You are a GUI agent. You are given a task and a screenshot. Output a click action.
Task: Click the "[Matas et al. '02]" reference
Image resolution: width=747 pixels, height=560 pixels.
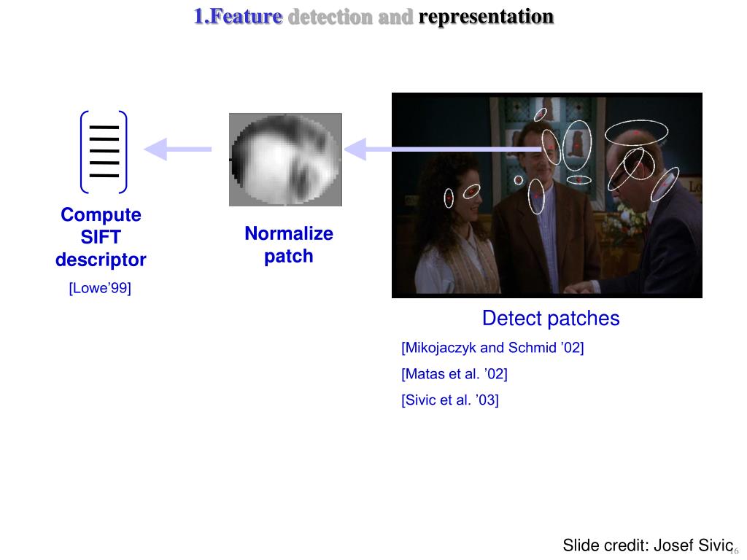coord(454,374)
